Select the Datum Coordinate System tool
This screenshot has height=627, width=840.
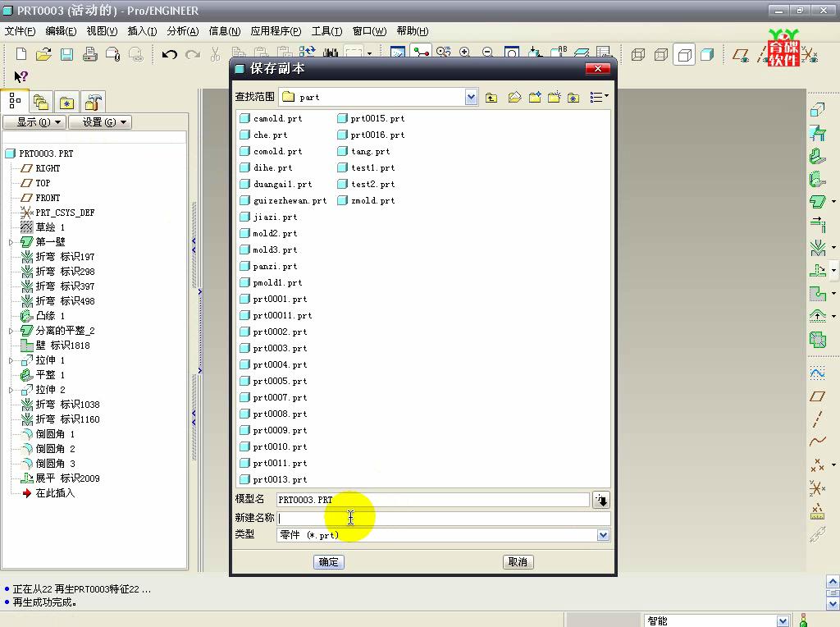click(x=818, y=488)
